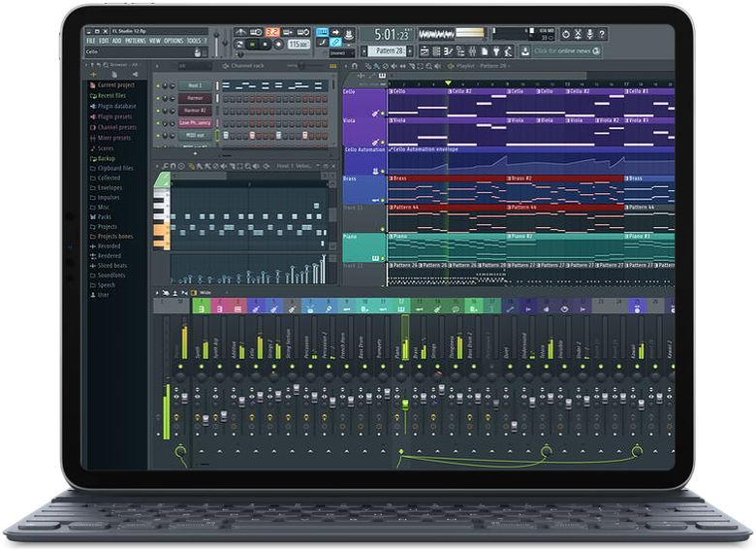Click the add channel plus button in rack

coord(195,153)
